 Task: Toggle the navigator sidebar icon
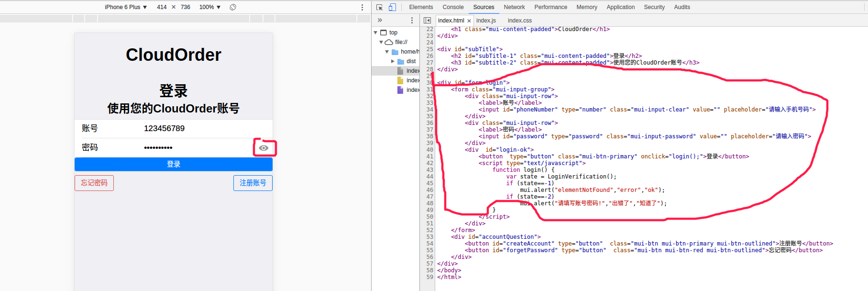(428, 21)
